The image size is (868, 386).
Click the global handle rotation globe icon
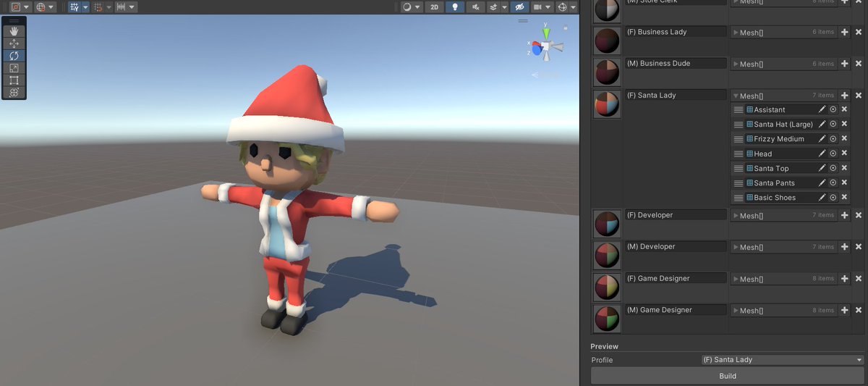click(x=41, y=7)
